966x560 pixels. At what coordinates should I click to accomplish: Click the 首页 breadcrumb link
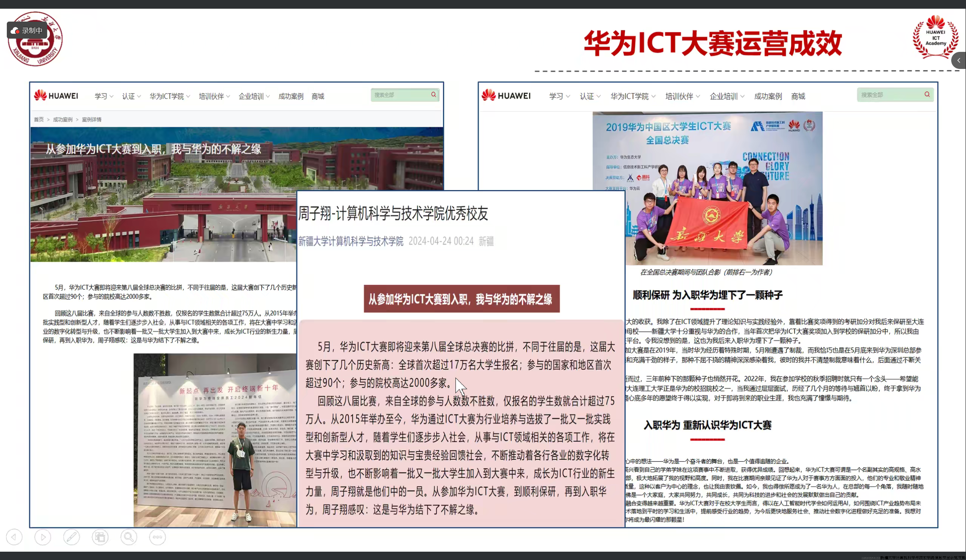click(x=38, y=119)
